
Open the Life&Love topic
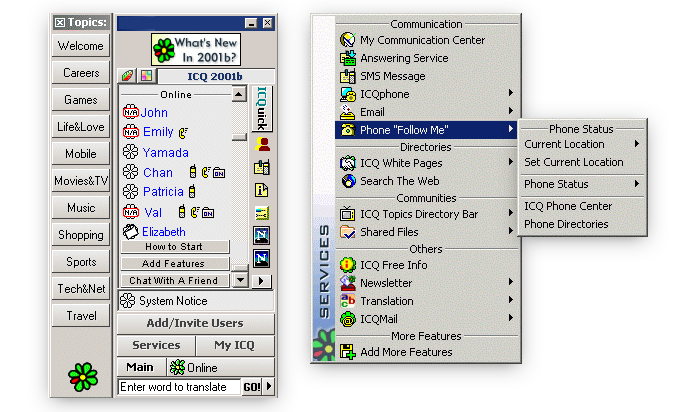tap(80, 127)
